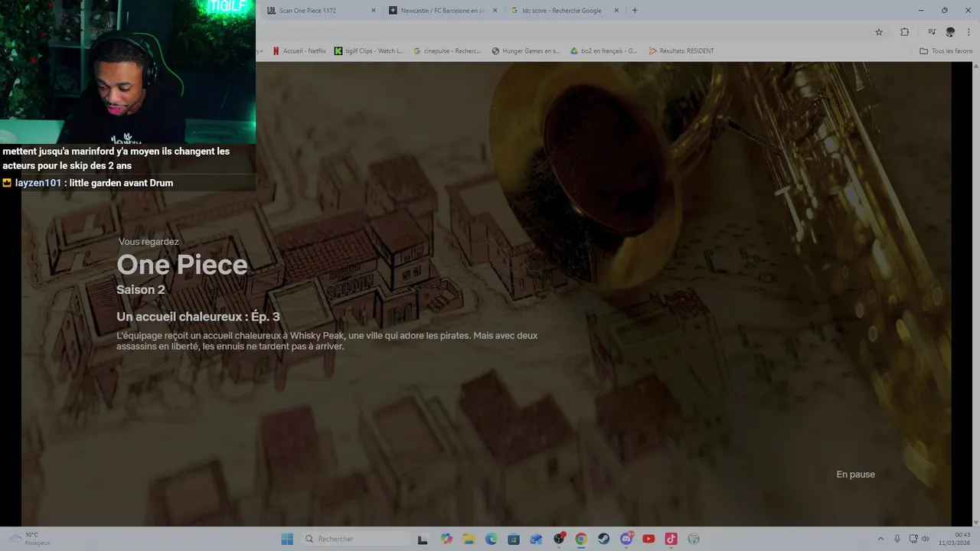Open the Accueil - Netflix bookmark
This screenshot has width=980, height=551.
tap(299, 51)
